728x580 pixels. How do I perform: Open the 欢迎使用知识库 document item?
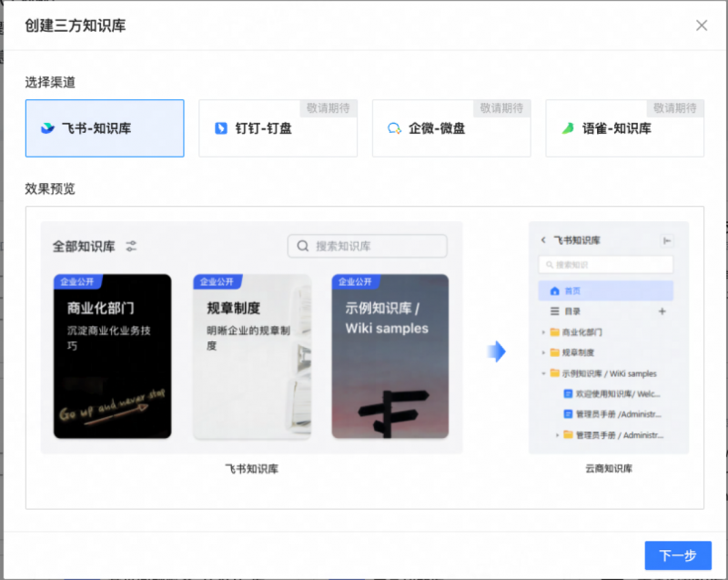(610, 394)
